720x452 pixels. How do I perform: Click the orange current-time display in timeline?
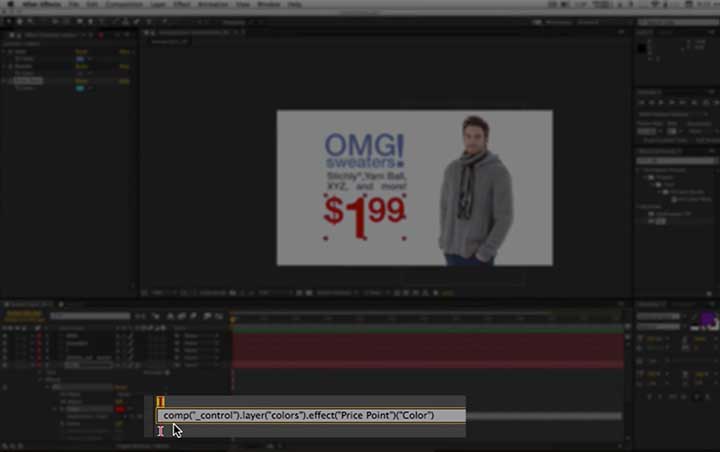pyautogui.click(x=23, y=314)
